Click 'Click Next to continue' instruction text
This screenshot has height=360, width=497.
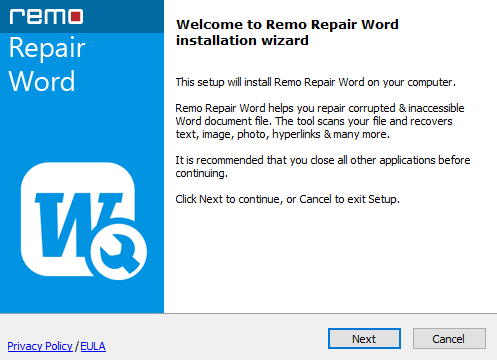(x=288, y=199)
